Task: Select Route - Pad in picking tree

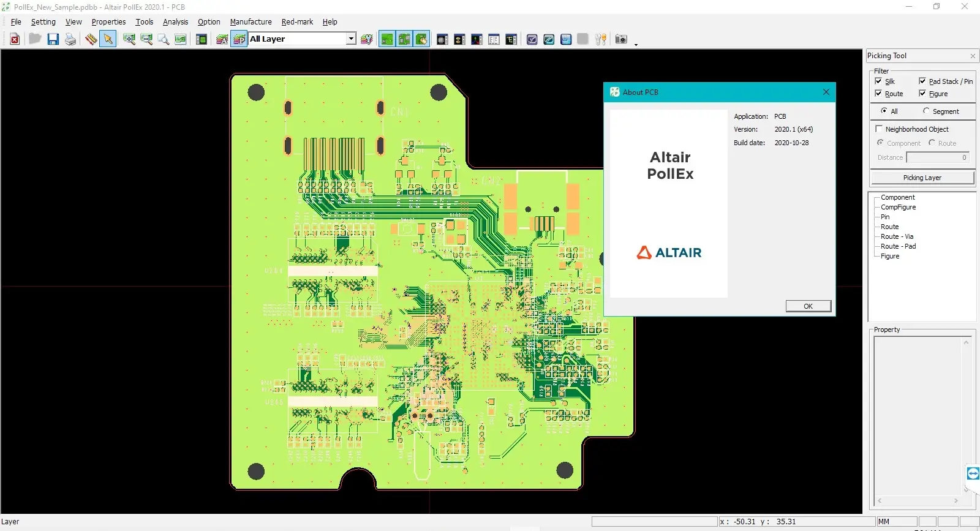Action: coord(898,246)
